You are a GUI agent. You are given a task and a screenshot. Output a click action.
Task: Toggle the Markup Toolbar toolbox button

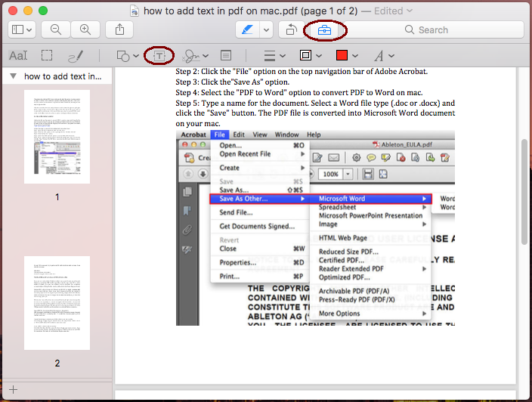pos(324,29)
